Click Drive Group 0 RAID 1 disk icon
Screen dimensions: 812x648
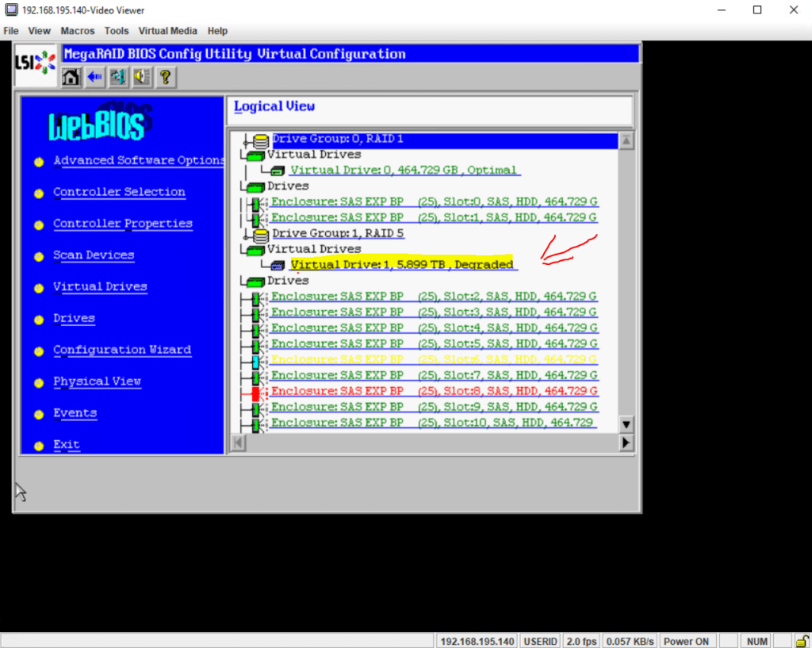coord(261,140)
